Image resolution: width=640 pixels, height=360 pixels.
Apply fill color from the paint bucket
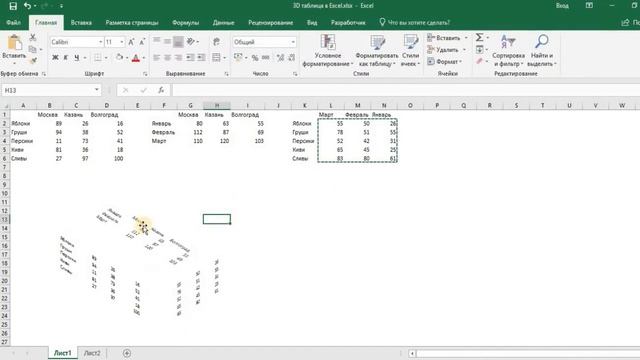point(119,58)
